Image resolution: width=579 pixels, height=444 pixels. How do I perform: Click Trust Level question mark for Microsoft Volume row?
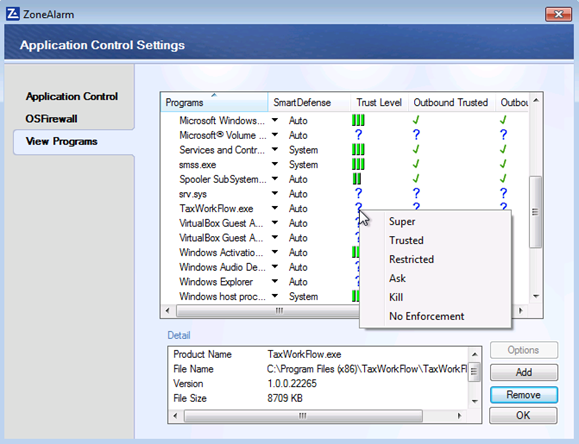[x=358, y=134]
